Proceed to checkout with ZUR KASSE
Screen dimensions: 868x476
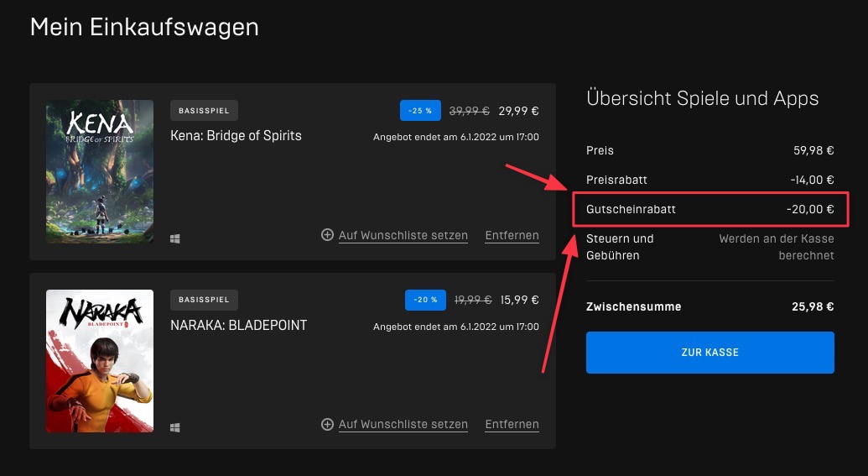[710, 353]
